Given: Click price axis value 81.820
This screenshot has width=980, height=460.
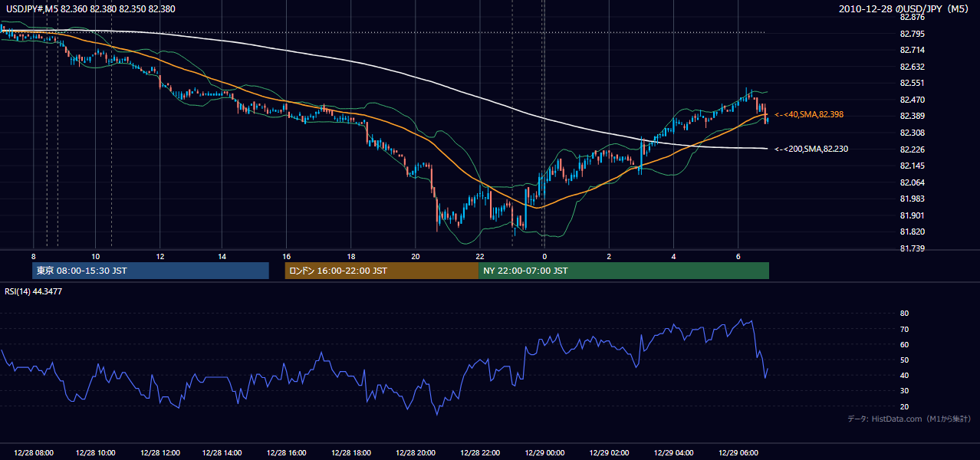Looking at the screenshot, I should pos(912,232).
